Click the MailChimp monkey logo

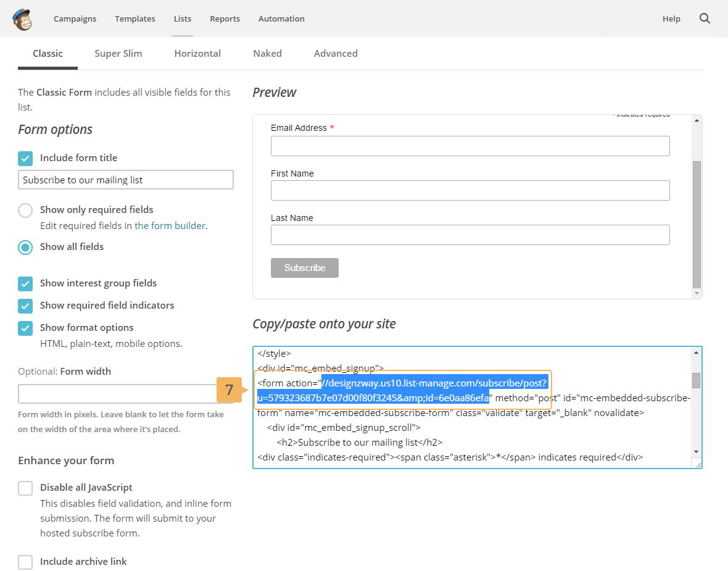(22, 19)
